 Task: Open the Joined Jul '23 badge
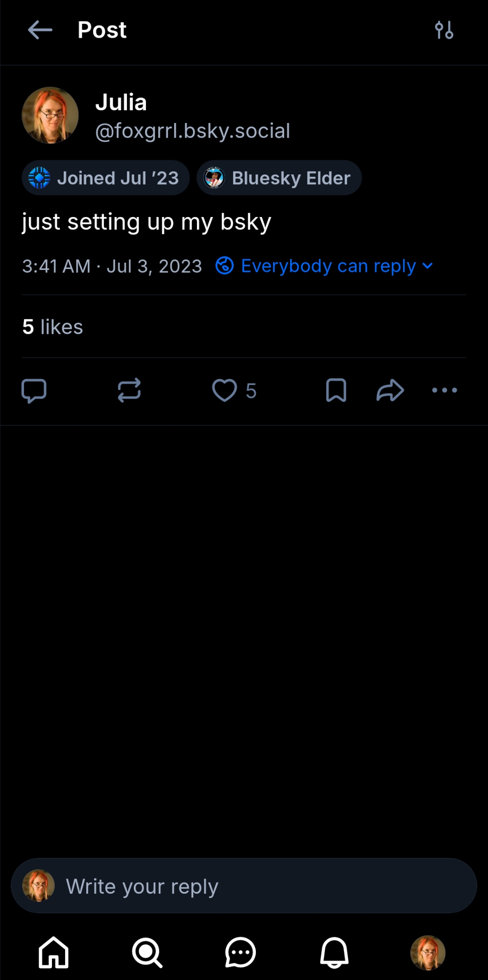(x=105, y=178)
